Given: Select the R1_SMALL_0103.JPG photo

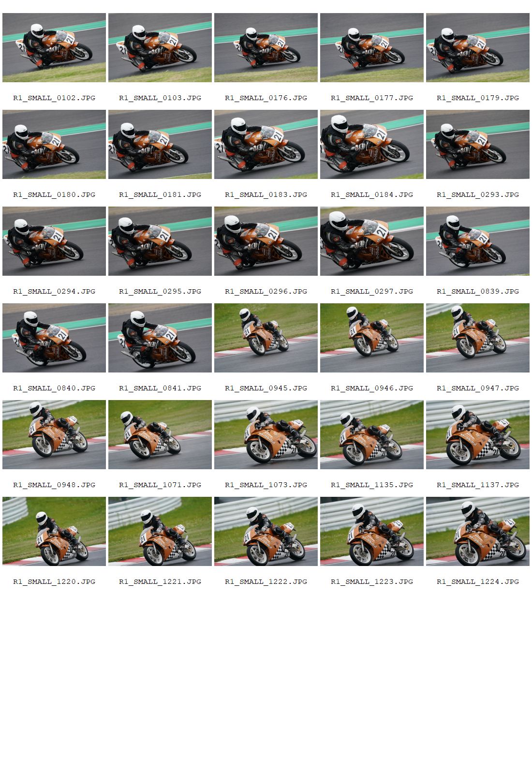Looking at the screenshot, I should click(160, 47).
